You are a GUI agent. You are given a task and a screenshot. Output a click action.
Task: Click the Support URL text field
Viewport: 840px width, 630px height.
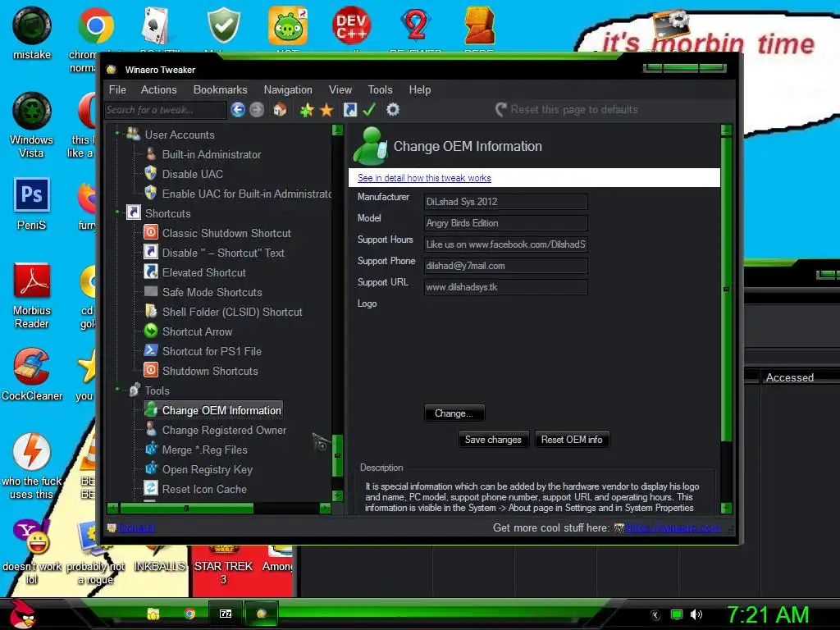[505, 287]
